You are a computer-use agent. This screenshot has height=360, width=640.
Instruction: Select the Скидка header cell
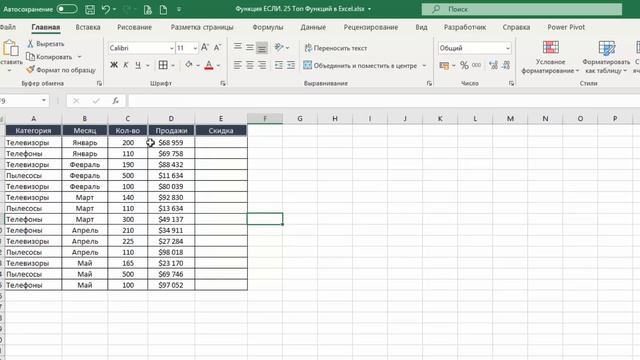(221, 131)
